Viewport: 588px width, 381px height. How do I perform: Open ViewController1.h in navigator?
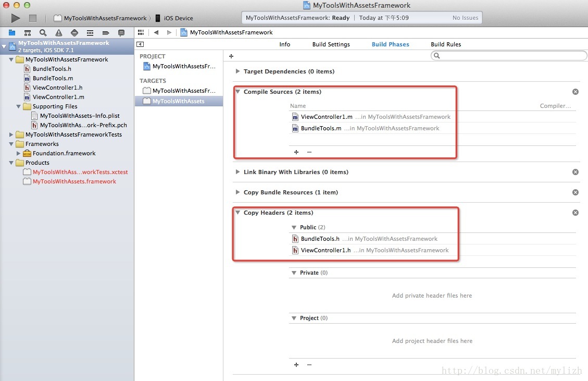(57, 88)
